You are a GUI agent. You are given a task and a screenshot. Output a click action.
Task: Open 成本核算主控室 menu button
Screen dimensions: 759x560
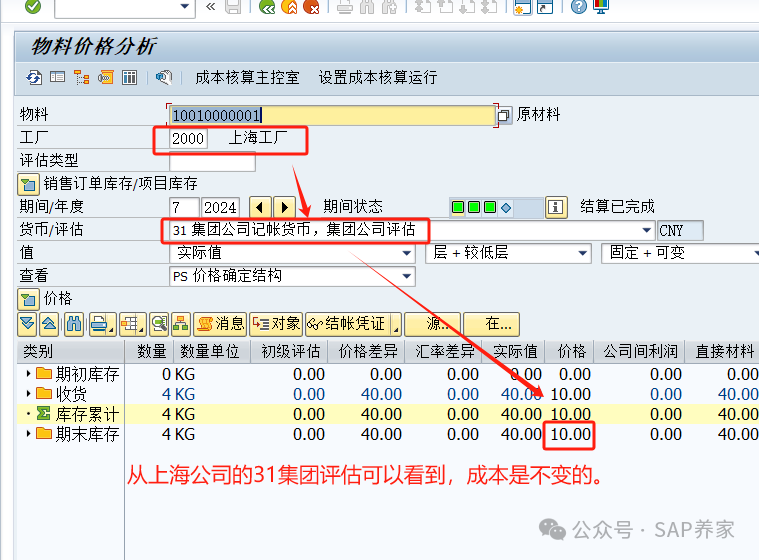(x=247, y=77)
